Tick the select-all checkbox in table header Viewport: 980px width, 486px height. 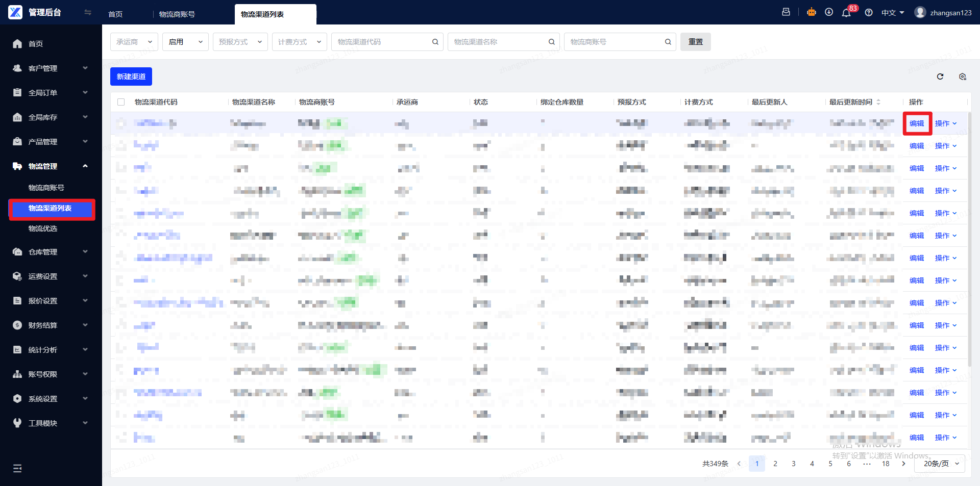pyautogui.click(x=121, y=102)
